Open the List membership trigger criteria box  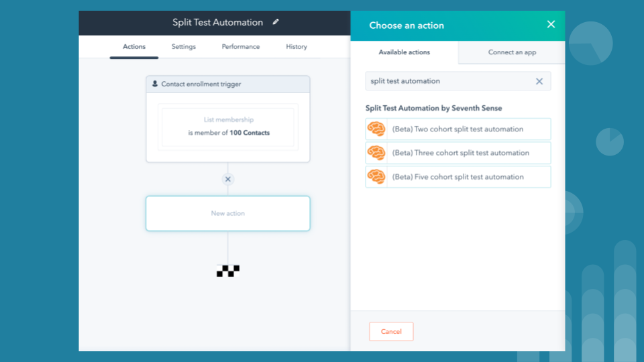(228, 127)
